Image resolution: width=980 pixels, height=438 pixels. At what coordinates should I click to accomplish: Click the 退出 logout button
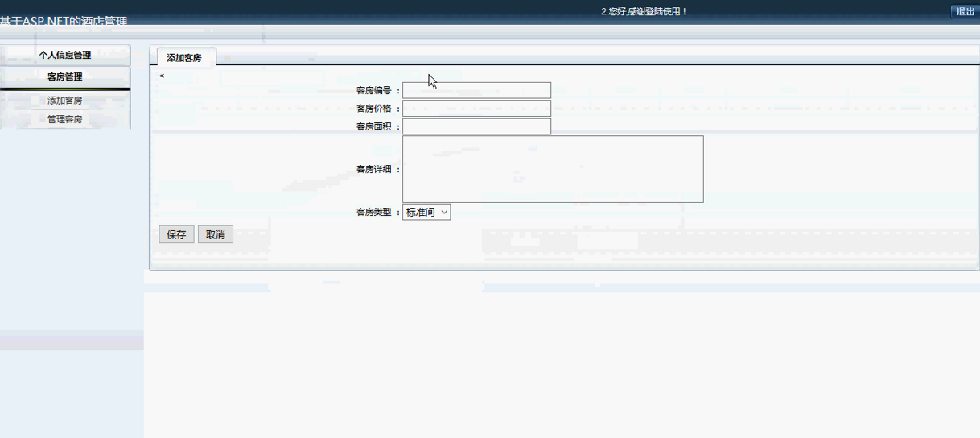(965, 11)
